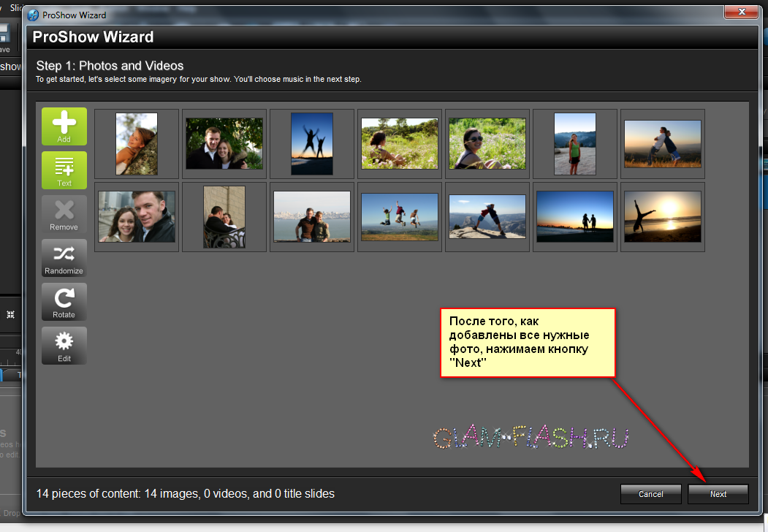768x532 pixels.
Task: Click the green Text title slide button
Action: (x=64, y=170)
